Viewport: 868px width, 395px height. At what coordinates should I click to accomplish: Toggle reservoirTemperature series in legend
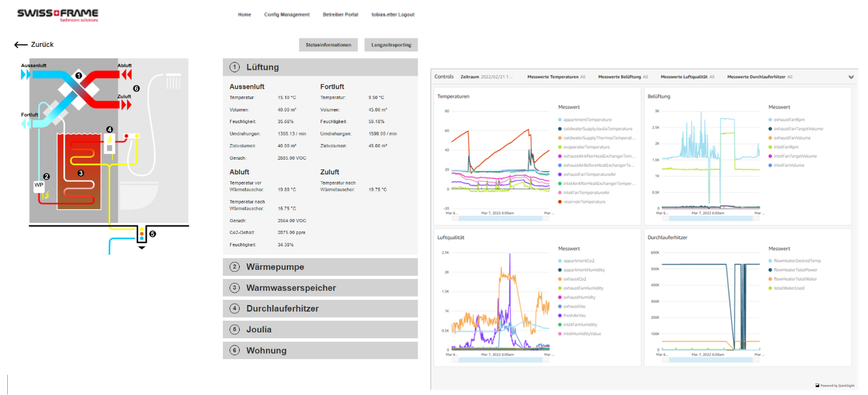581,202
